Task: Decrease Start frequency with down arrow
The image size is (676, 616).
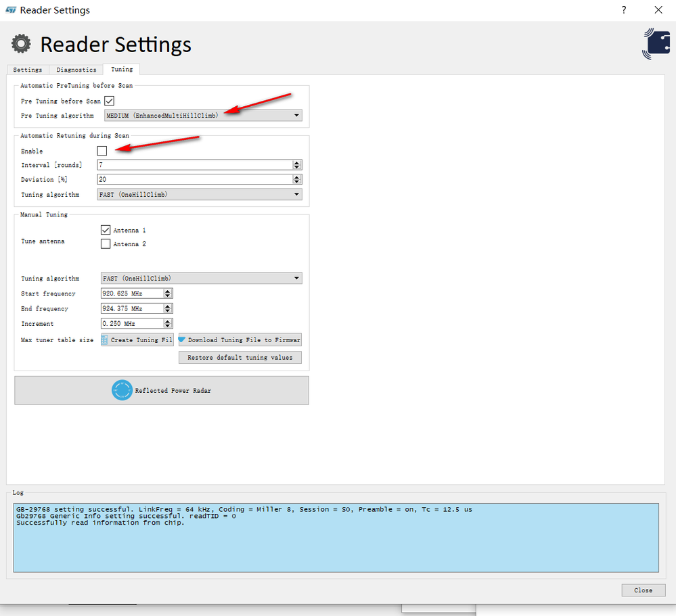Action: click(x=168, y=296)
